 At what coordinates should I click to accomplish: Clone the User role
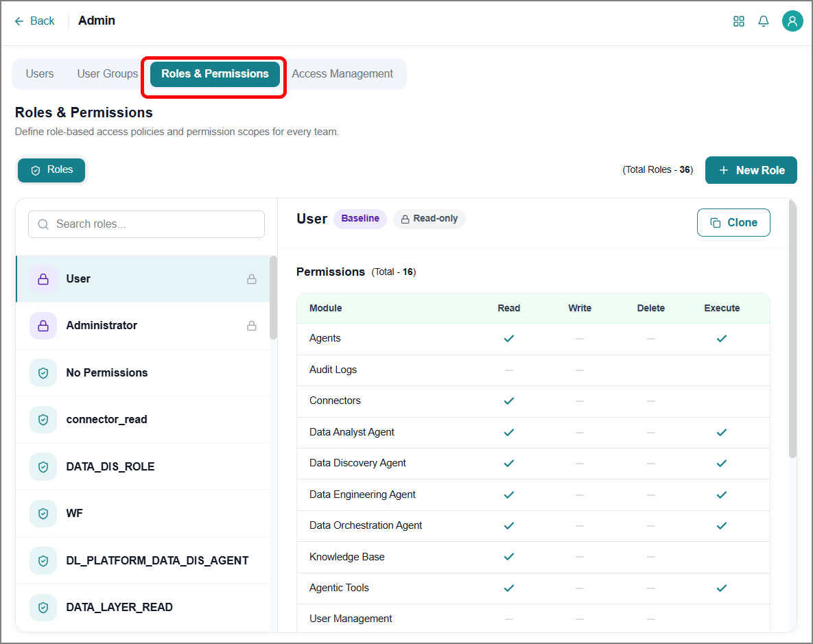click(x=733, y=222)
